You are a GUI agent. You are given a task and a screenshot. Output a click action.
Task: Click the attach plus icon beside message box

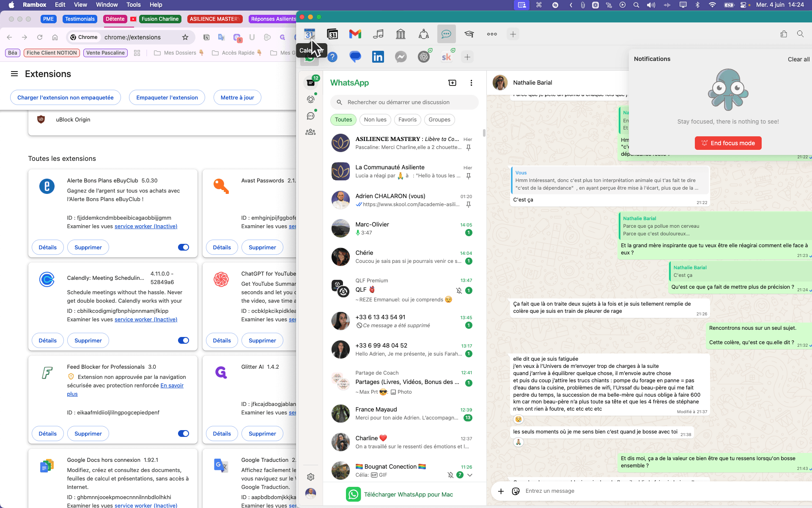click(501, 491)
